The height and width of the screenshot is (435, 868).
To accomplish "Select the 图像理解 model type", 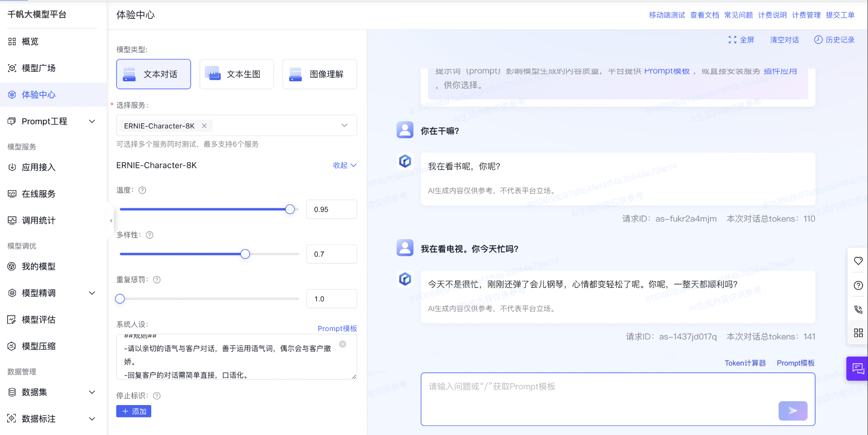I will 320,74.
